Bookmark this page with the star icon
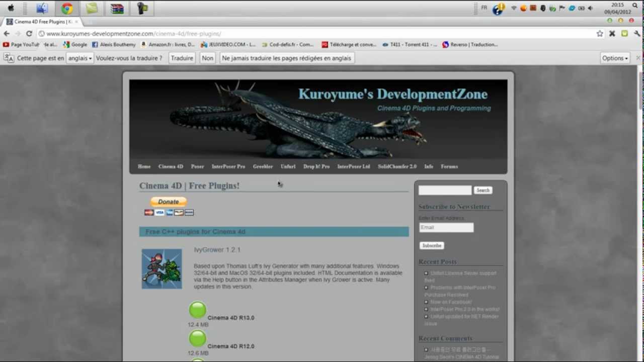The width and height of the screenshot is (644, 362). pyautogui.click(x=600, y=34)
